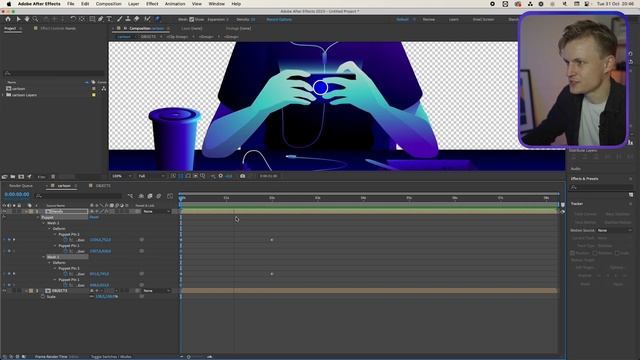Screen dimensions: 640x360
Task: Toggle visibility eye of OBJECTS layer
Action: pos(4,291)
